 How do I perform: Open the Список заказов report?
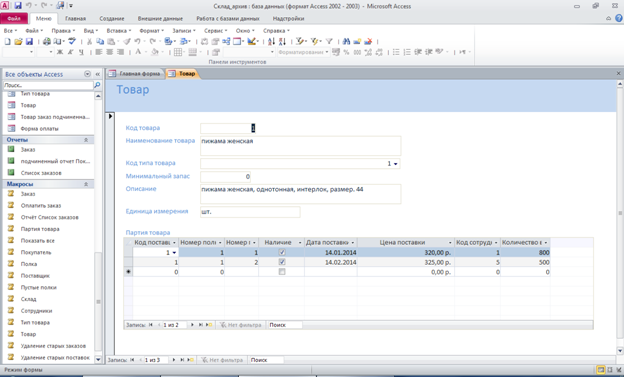41,173
